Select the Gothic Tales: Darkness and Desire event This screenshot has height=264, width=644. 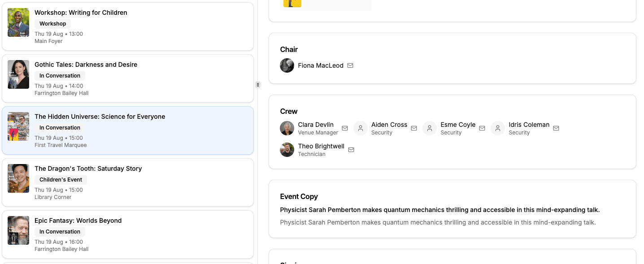point(128,78)
